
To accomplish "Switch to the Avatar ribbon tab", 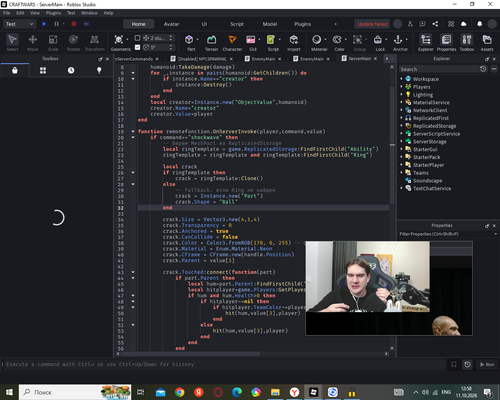I will coord(171,24).
